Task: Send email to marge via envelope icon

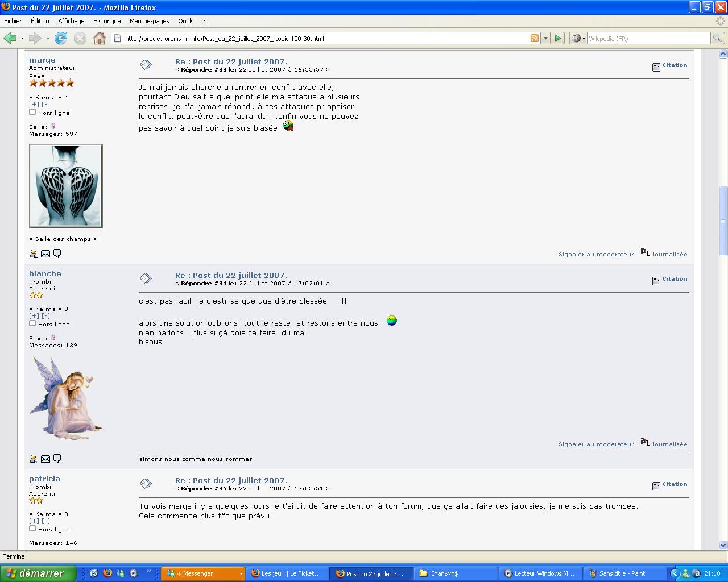Action: point(45,253)
